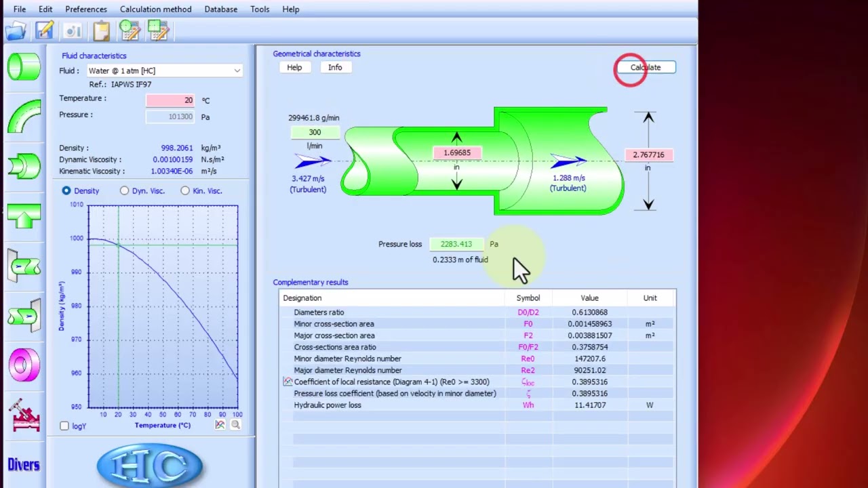Open the circular-section calculator toolbar icon
This screenshot has height=488, width=868.
pos(130,30)
